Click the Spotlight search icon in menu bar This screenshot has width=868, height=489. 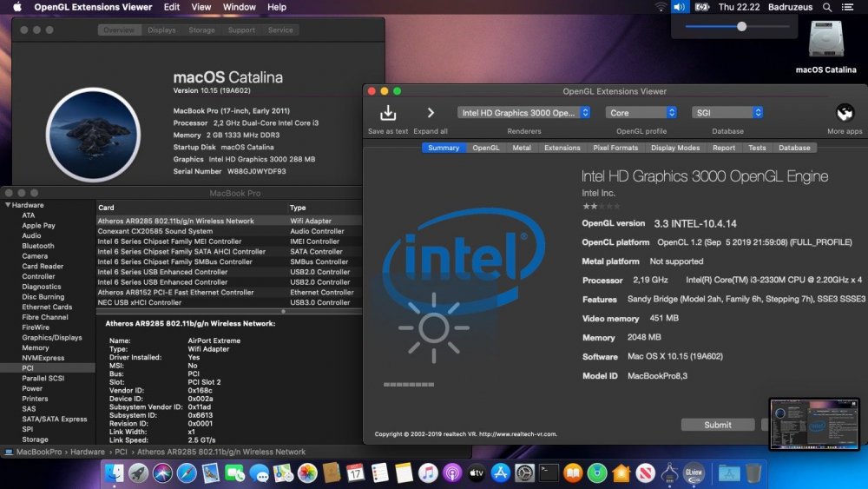(x=827, y=7)
